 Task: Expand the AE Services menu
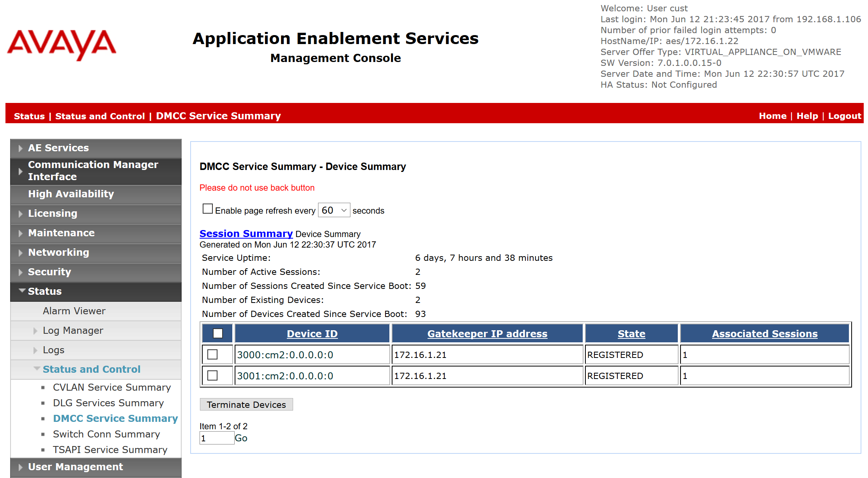click(96, 148)
